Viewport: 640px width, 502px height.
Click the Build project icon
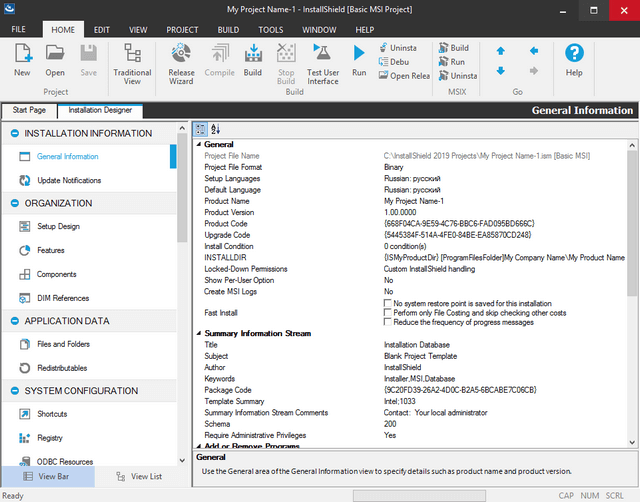(x=253, y=58)
